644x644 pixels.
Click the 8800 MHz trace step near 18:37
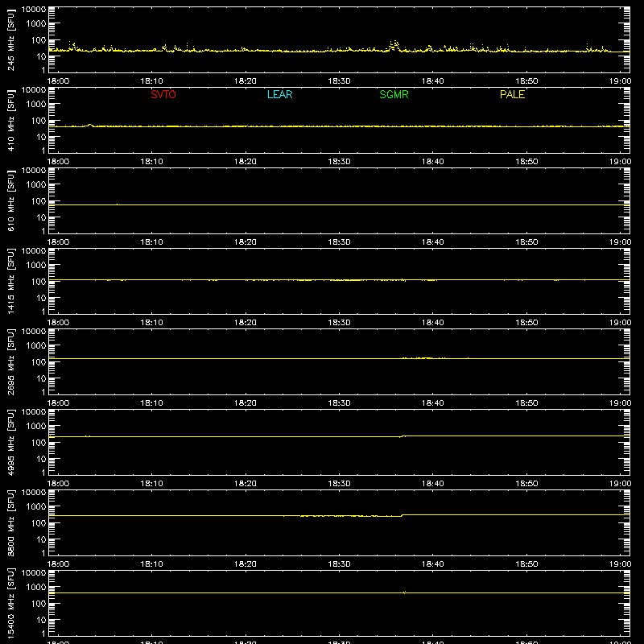click(402, 515)
